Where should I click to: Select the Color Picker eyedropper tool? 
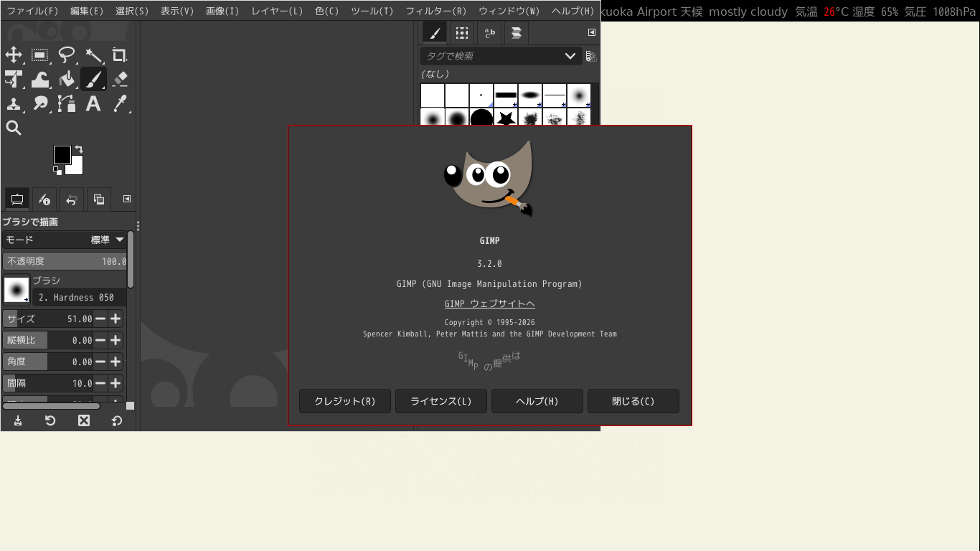[120, 103]
